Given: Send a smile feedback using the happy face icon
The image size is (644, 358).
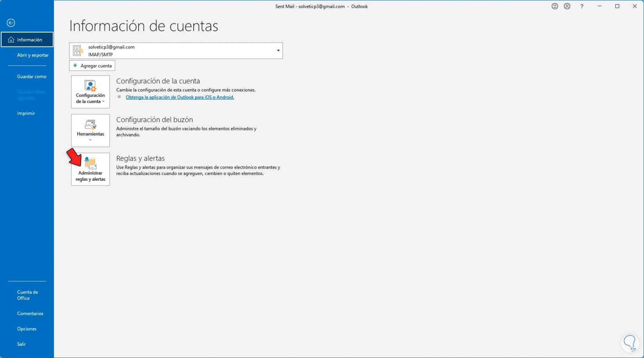Looking at the screenshot, I should (555, 6).
